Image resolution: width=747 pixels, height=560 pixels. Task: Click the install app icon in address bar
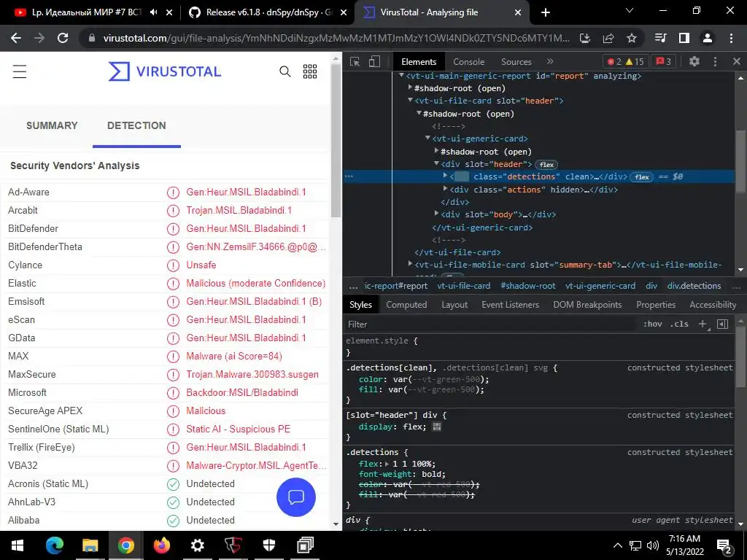click(585, 38)
